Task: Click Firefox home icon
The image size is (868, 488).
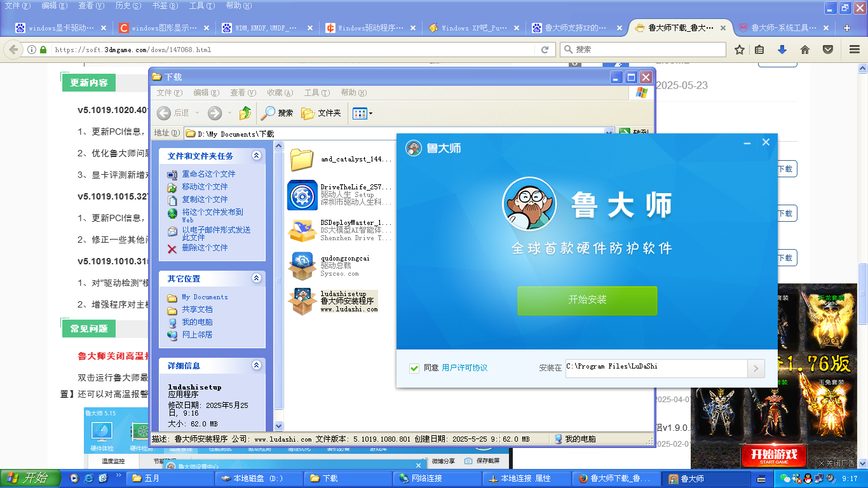Action: tap(804, 50)
